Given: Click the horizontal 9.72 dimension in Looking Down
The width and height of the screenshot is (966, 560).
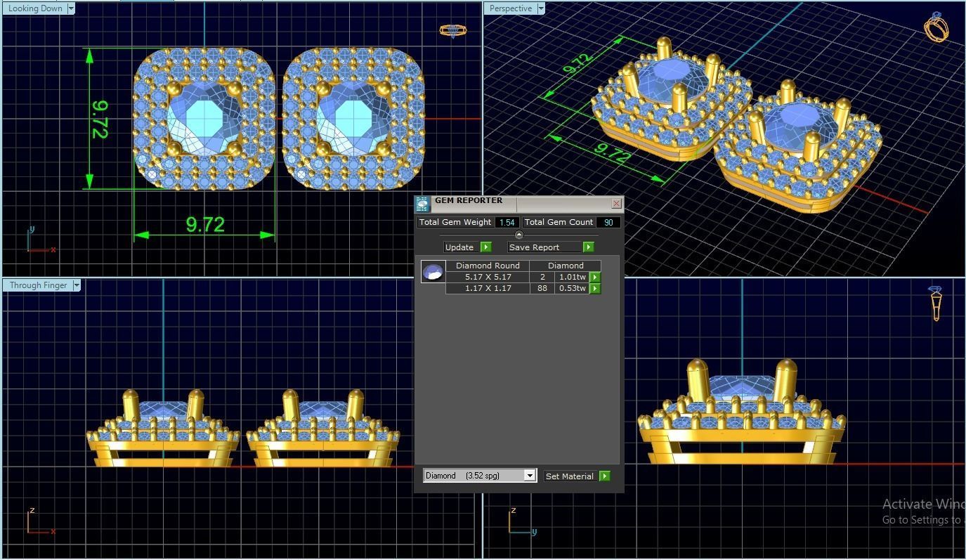Looking at the screenshot, I should pyautogui.click(x=205, y=225).
